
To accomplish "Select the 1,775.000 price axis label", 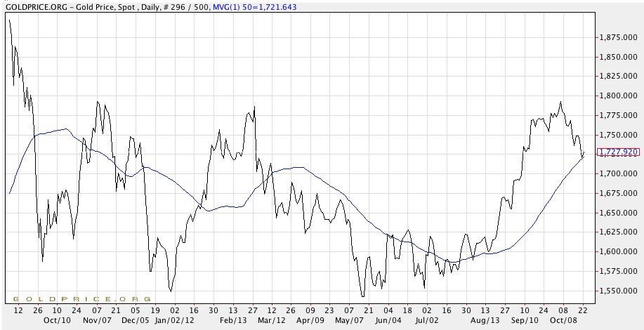I will [619, 115].
